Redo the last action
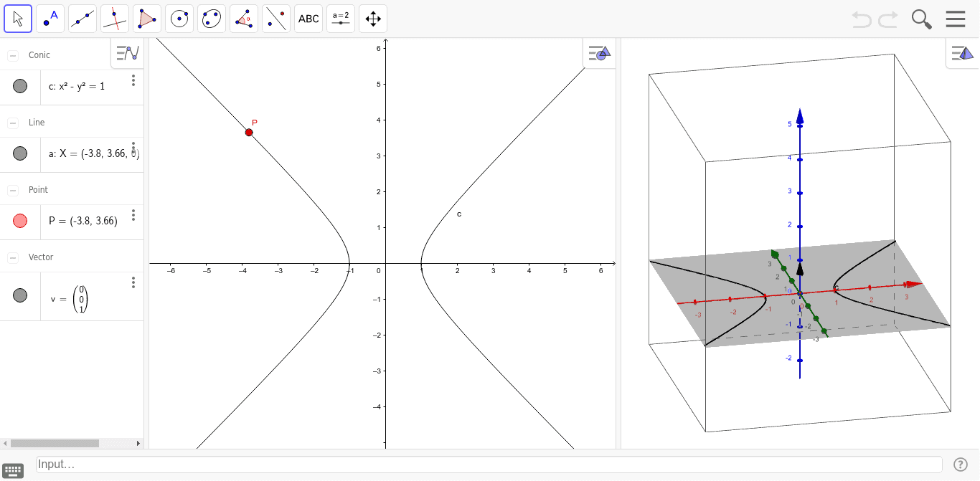980x481 pixels. tap(888, 19)
